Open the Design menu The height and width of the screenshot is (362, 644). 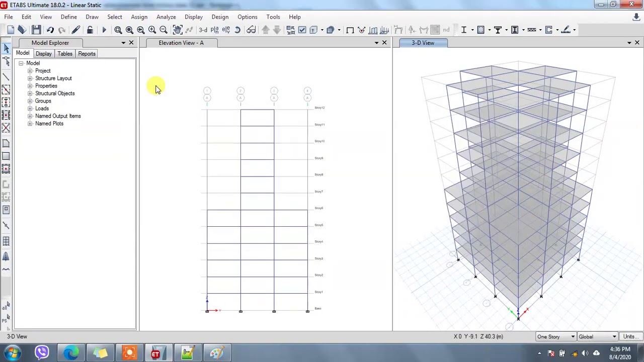[x=220, y=17]
